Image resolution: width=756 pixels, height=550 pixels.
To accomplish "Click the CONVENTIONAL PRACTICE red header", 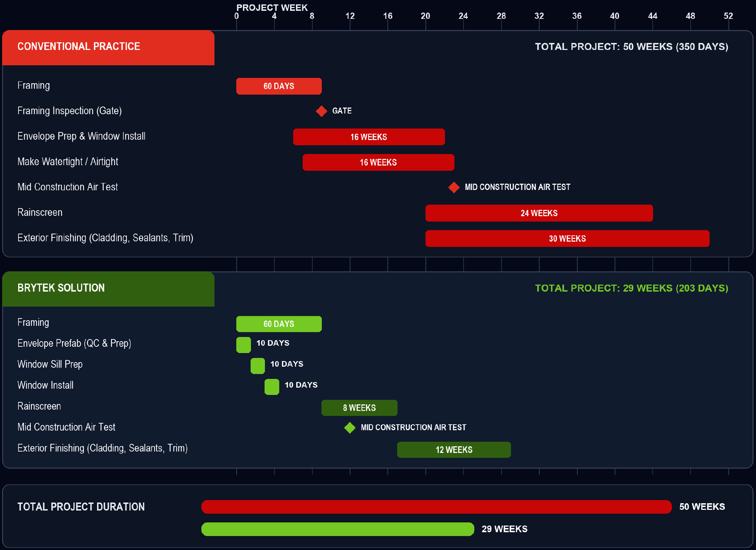I will tap(108, 48).
